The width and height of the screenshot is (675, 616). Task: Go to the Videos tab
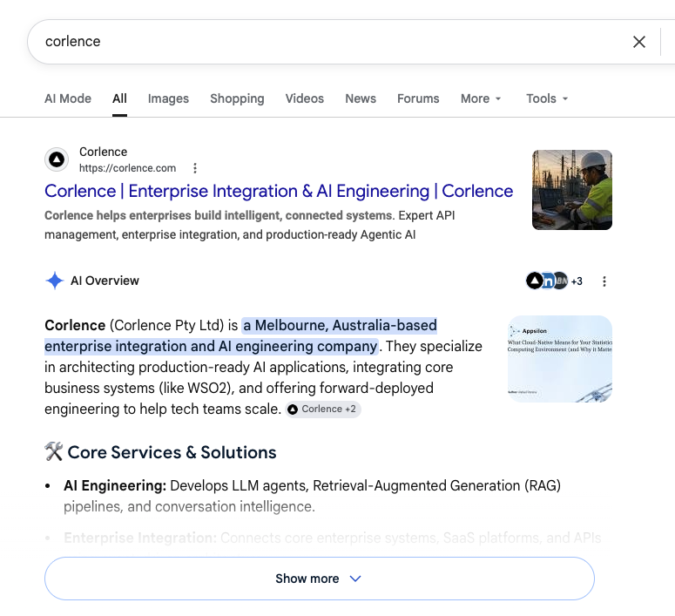[x=304, y=98]
